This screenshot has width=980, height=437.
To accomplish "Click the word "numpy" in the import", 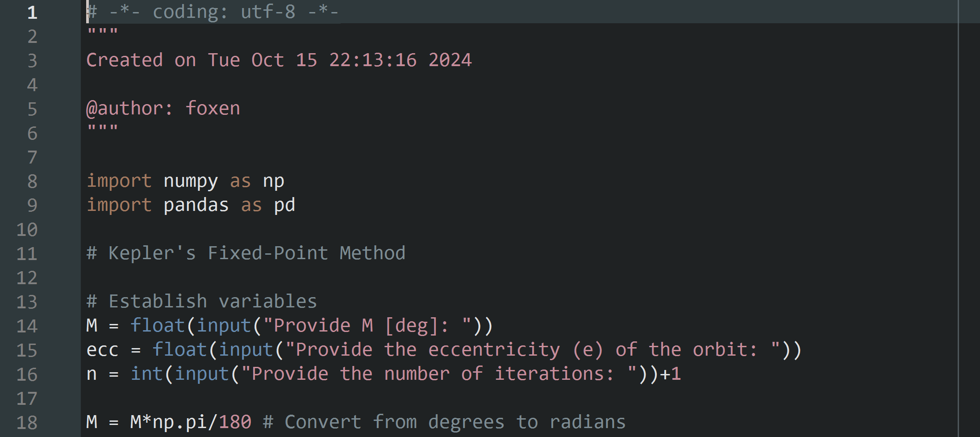I will pos(191,181).
